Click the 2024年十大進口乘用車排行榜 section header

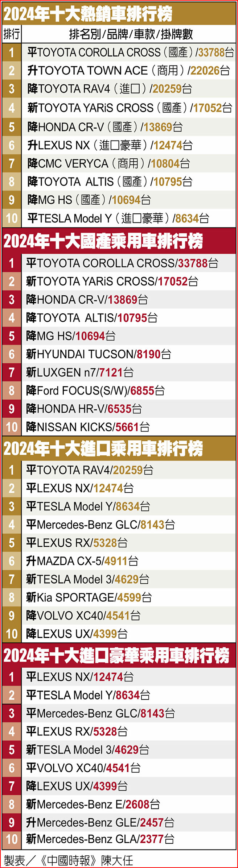coord(103,449)
